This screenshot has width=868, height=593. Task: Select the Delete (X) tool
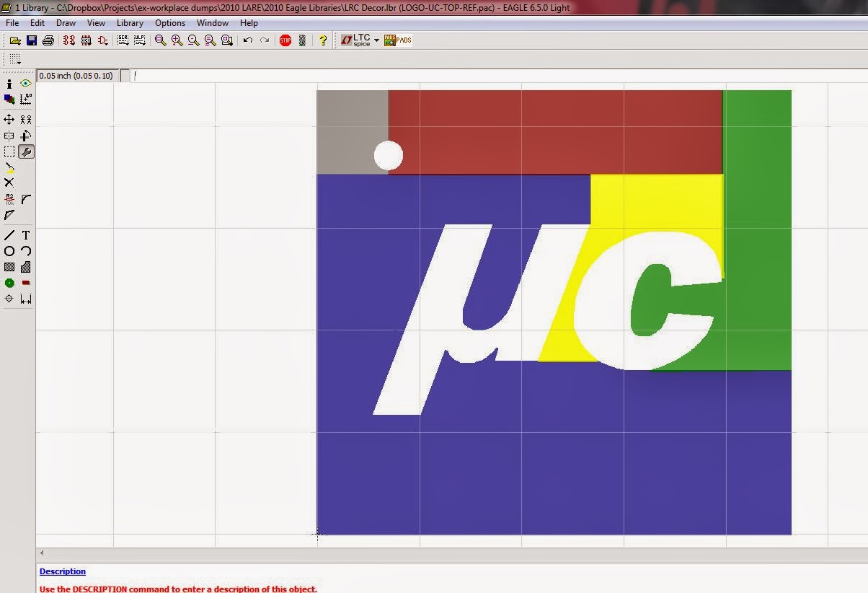tap(9, 183)
